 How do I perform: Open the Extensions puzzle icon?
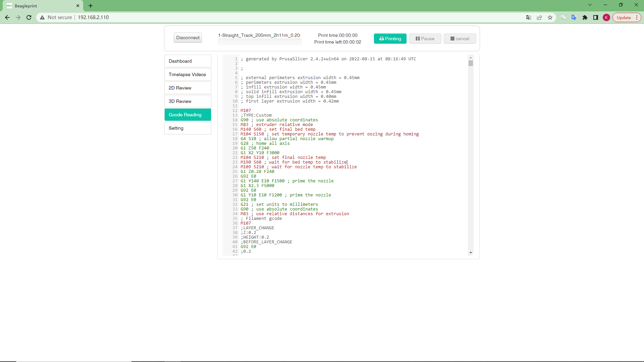click(x=585, y=17)
